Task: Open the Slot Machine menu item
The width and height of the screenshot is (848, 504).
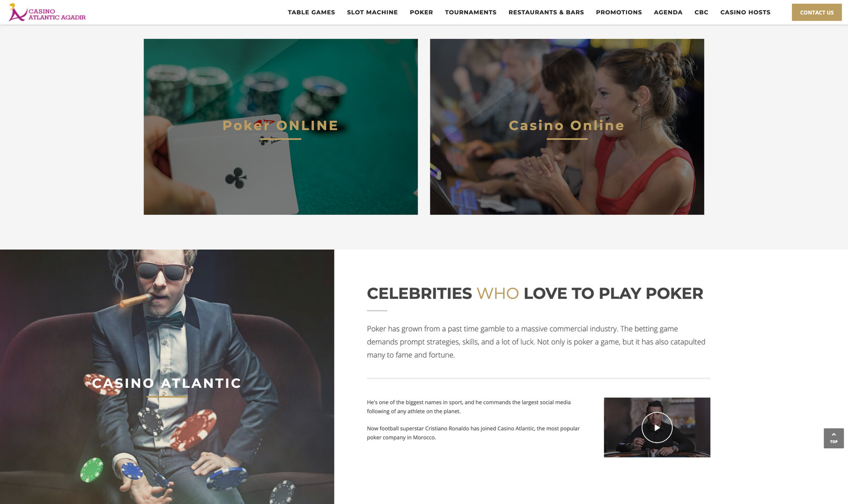Action: click(x=372, y=12)
